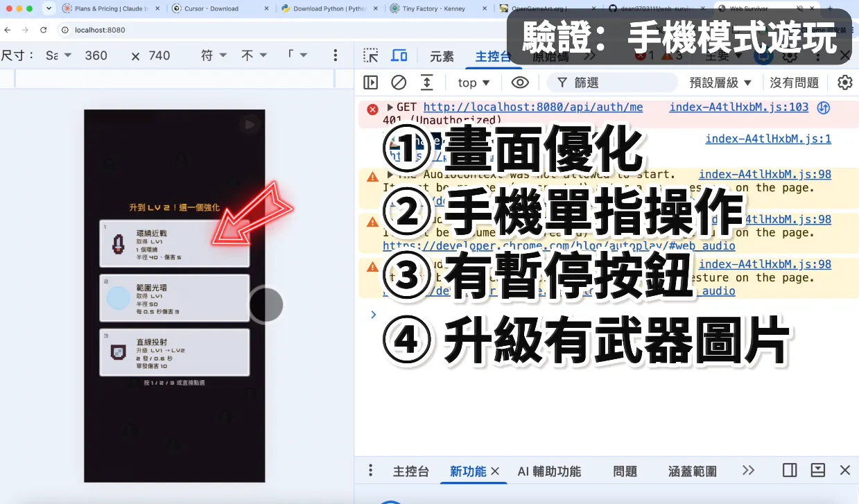The width and height of the screenshot is (859, 504).
Task: Expand the GET error message triangle
Action: [x=390, y=107]
